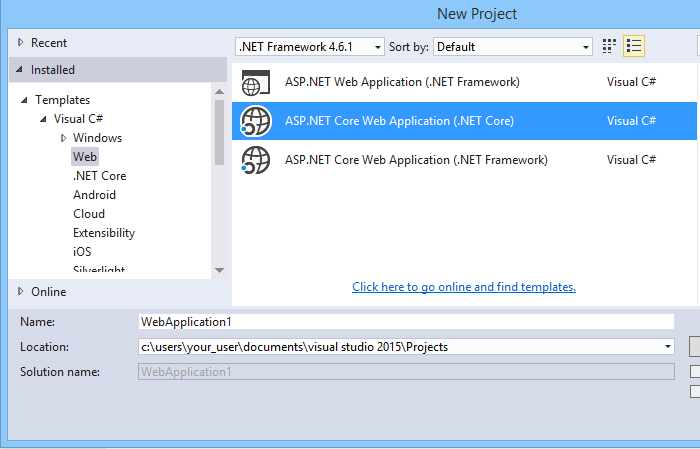
Task: Open the Location path dropdown
Action: (x=668, y=347)
